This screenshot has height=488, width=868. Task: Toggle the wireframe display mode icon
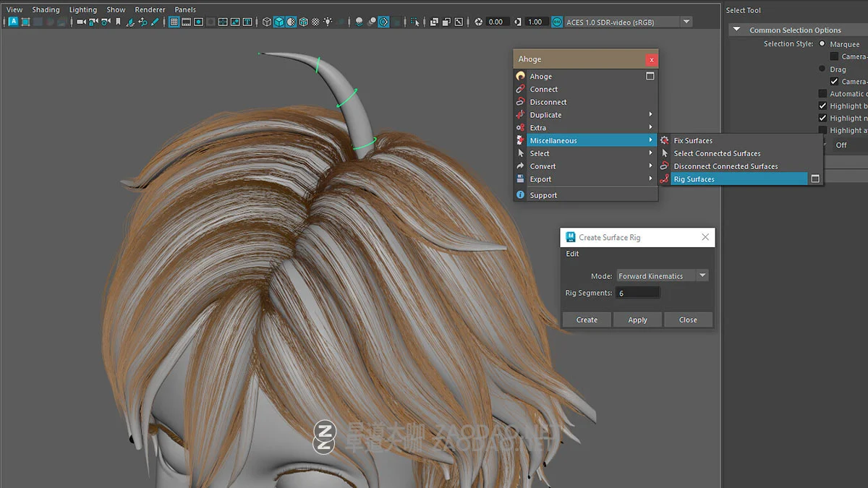[267, 22]
